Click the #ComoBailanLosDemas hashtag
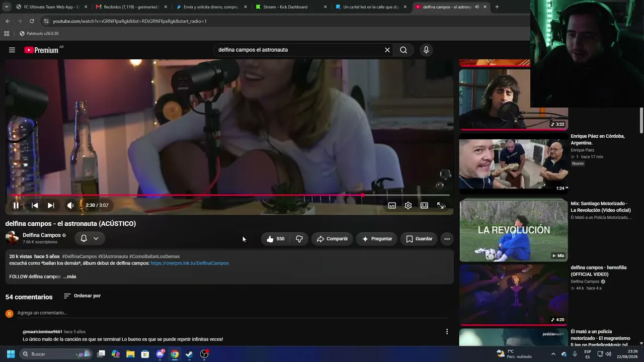This screenshot has height=362, width=644. click(x=154, y=256)
